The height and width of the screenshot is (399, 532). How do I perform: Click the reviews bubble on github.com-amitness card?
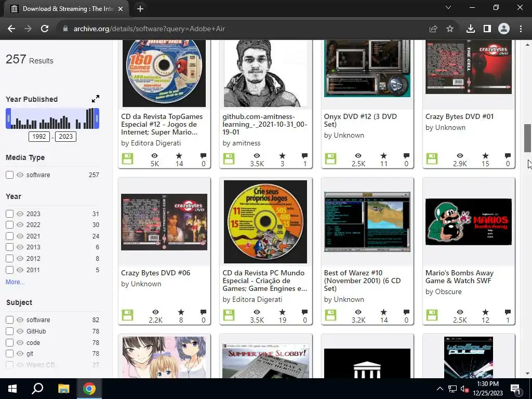point(304,156)
